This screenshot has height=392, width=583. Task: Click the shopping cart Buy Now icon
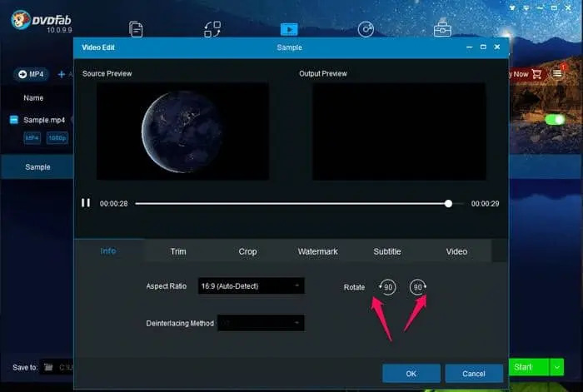click(x=536, y=74)
